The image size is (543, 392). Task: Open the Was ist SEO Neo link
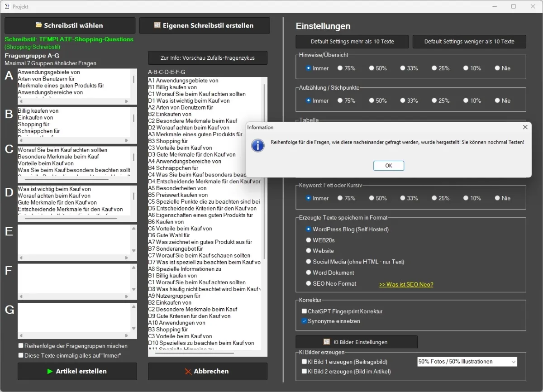(x=406, y=285)
